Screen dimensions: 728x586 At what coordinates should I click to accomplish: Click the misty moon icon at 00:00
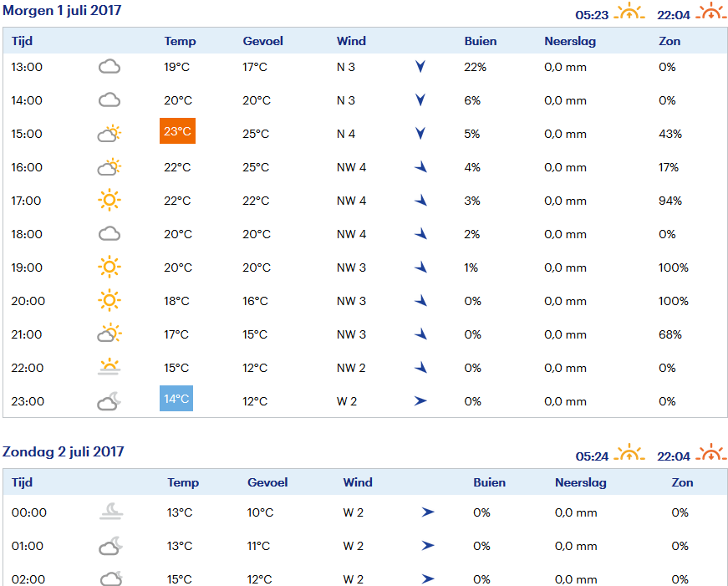pyautogui.click(x=111, y=512)
